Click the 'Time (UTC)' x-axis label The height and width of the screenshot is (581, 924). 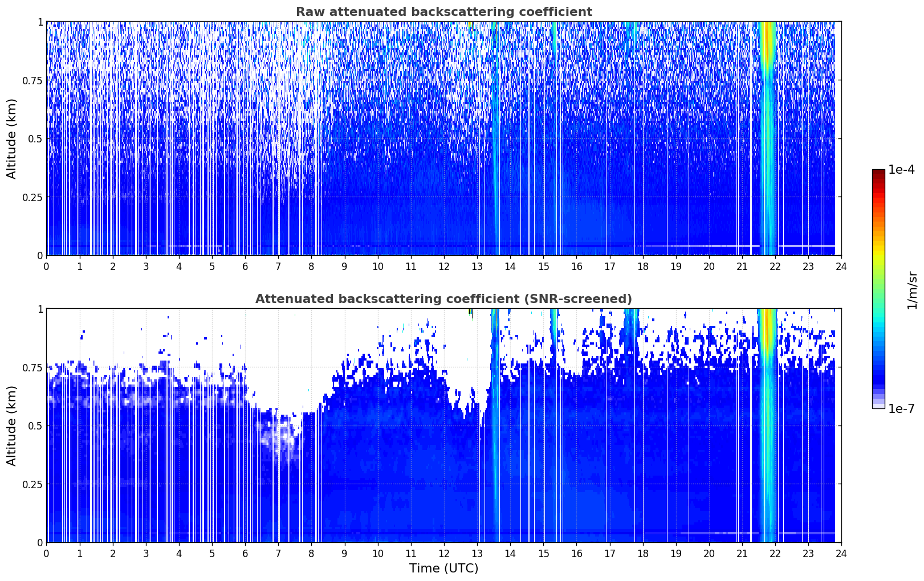(x=443, y=568)
